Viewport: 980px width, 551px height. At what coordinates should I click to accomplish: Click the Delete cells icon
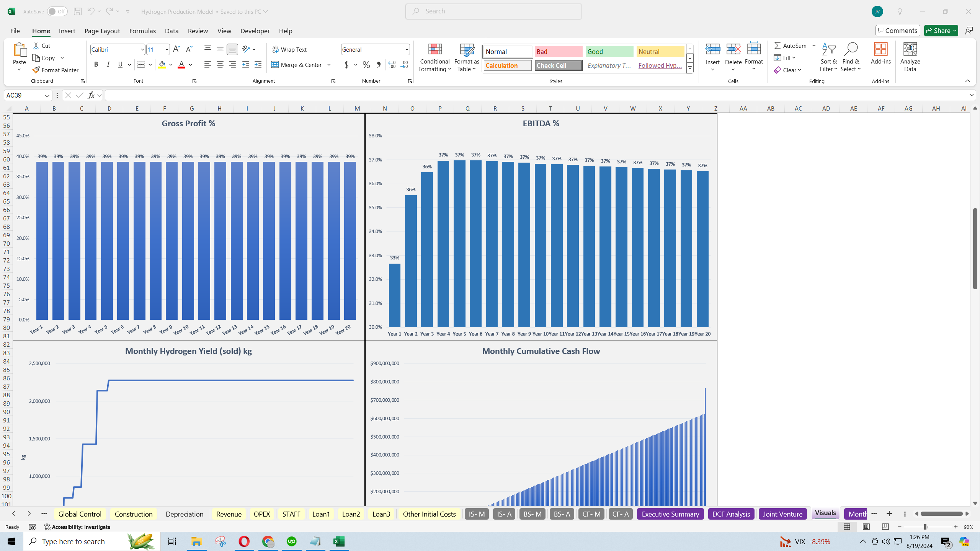coord(733,49)
